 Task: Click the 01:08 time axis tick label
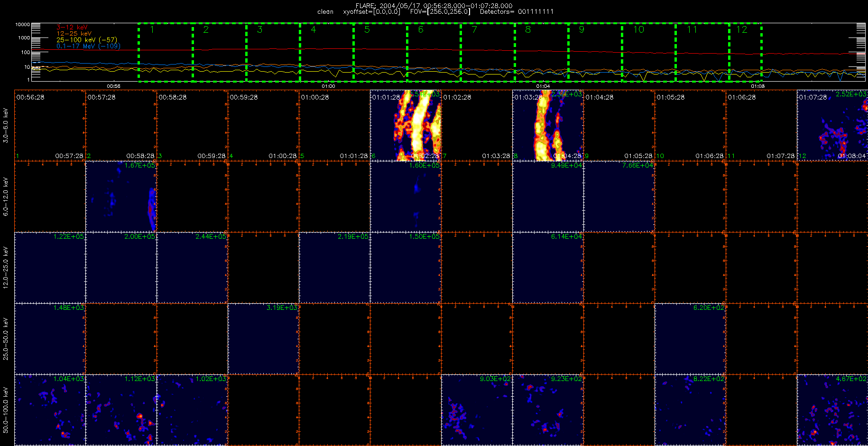(758, 86)
